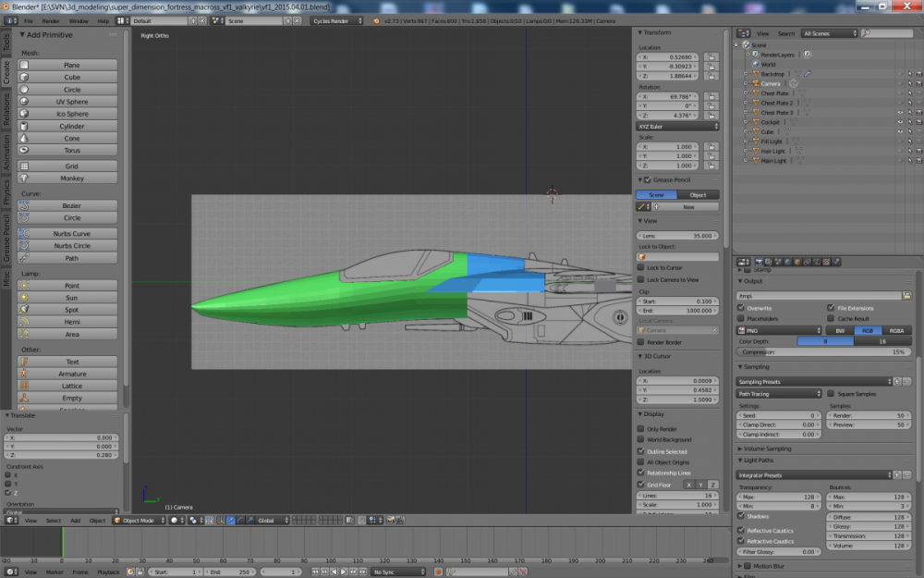Screen dimensions: 924x578
Task: Open the Help menu
Action: 103,20
